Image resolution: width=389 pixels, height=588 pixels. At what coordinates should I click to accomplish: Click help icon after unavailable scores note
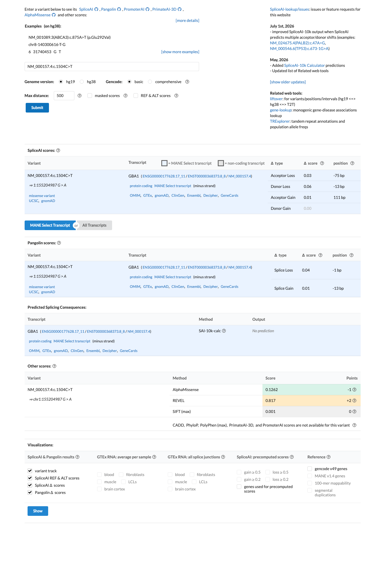click(354, 425)
